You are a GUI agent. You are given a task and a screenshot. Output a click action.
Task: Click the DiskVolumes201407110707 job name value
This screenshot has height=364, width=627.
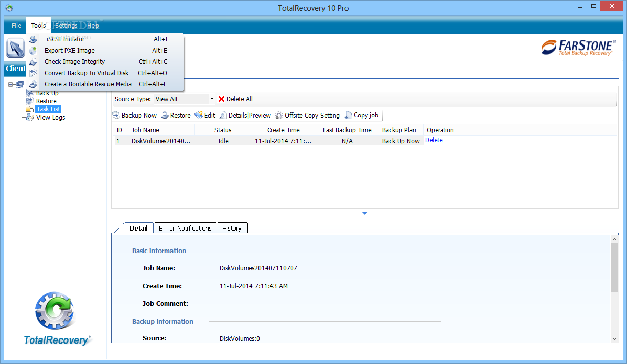[258, 268]
